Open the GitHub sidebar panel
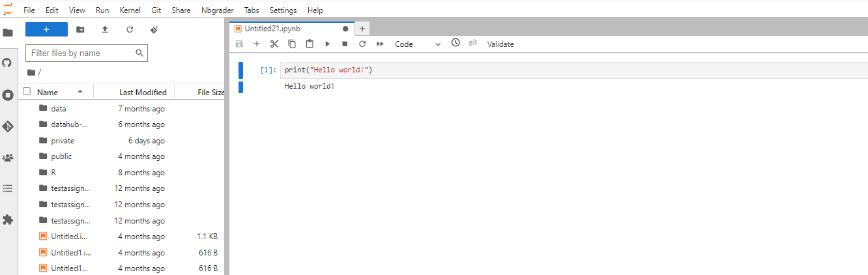The width and height of the screenshot is (868, 275). [x=8, y=63]
